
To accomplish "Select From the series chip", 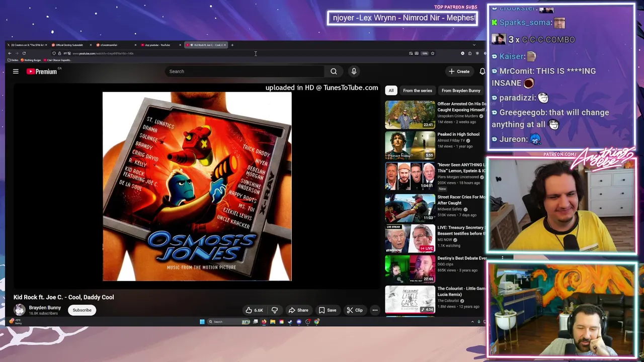I will [418, 90].
